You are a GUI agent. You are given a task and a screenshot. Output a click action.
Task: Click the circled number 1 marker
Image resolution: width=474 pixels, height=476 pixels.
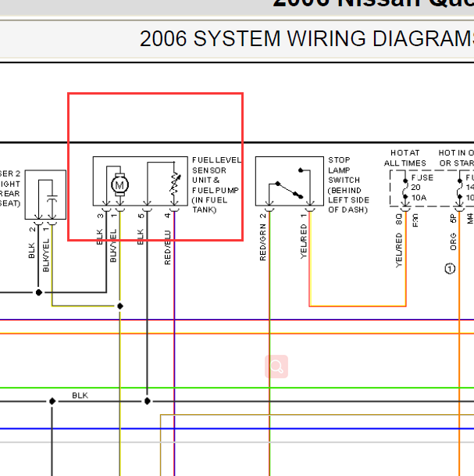click(x=450, y=269)
